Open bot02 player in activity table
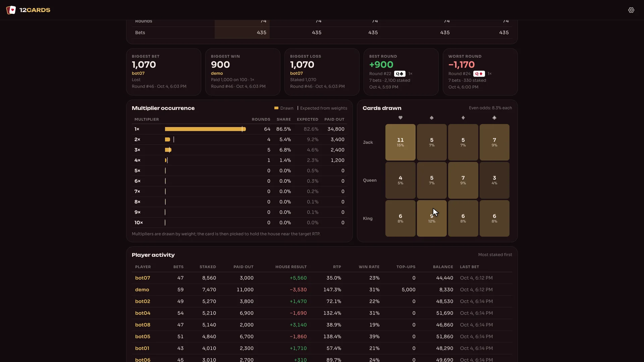644x362 pixels. click(143, 301)
